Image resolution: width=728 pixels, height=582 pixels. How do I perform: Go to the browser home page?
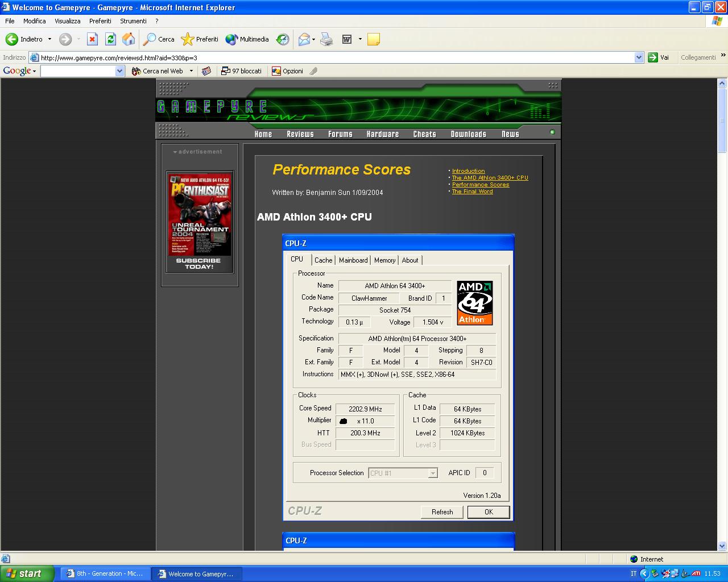click(129, 39)
